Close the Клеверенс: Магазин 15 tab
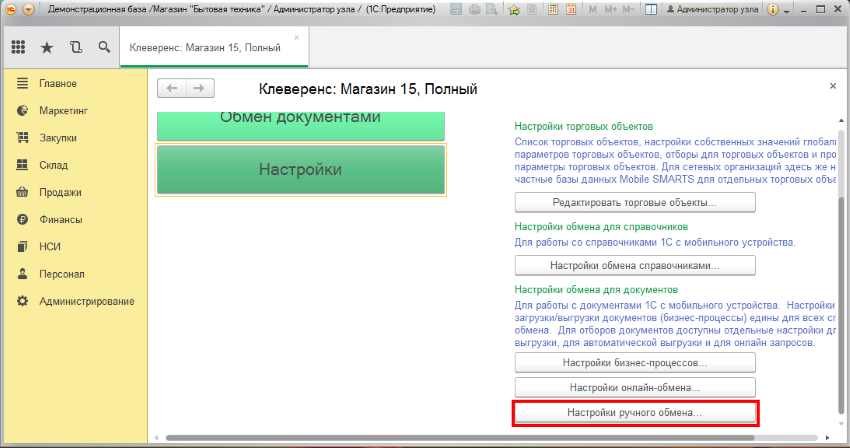Image resolution: width=850 pixels, height=448 pixels. point(297,37)
